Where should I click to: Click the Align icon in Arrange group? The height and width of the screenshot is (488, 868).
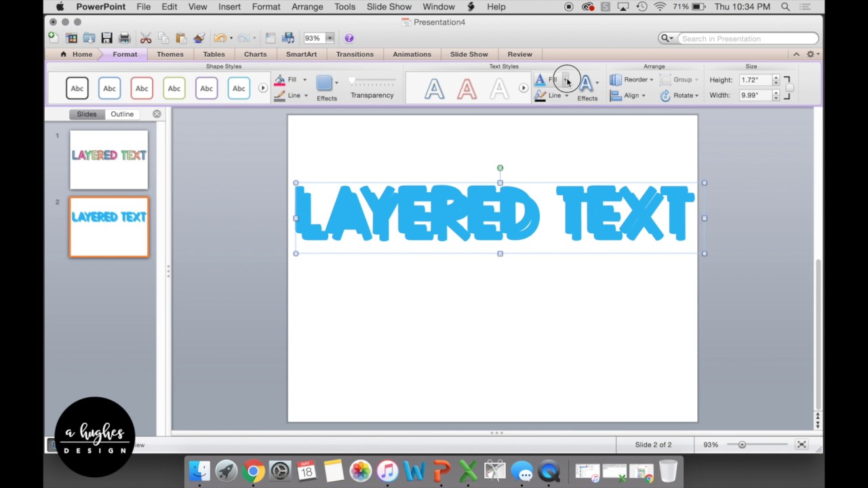pos(616,95)
